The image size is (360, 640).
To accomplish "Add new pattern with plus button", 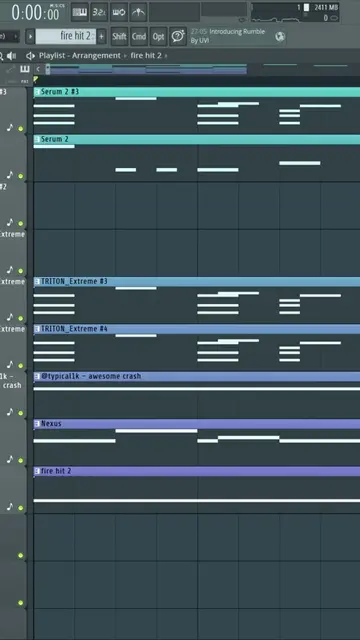I will (102, 36).
